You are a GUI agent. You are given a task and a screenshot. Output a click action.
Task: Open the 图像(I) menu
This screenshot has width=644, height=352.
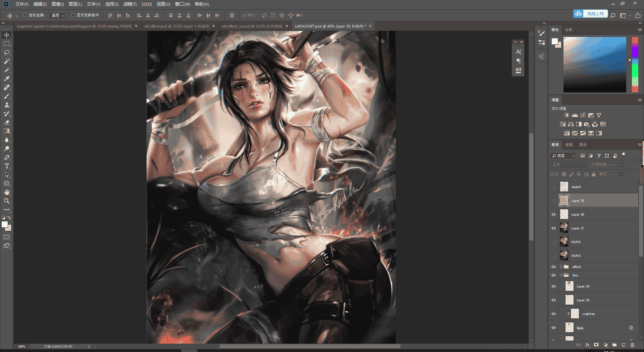[x=58, y=4]
